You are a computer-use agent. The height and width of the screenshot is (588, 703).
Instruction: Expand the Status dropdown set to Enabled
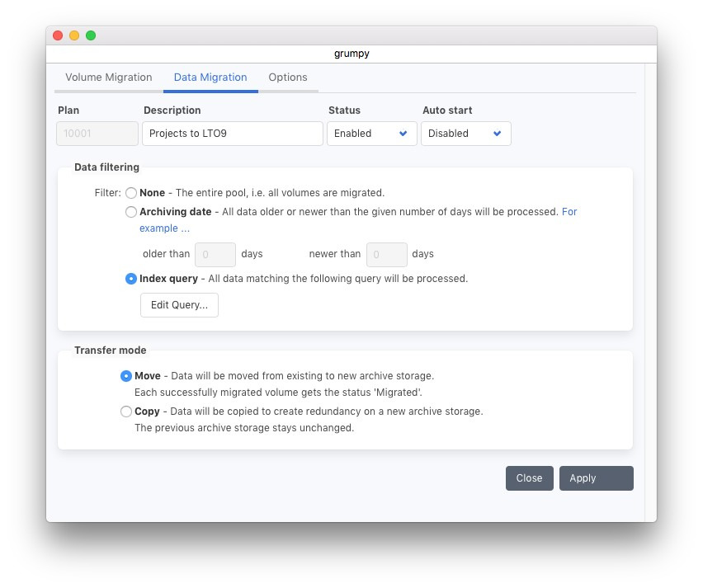[x=371, y=134]
